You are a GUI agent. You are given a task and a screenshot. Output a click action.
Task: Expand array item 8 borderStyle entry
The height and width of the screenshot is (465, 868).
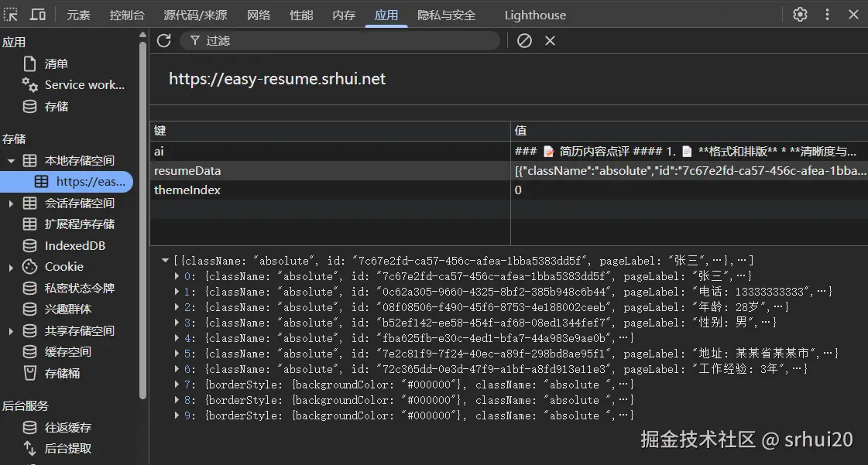click(177, 399)
